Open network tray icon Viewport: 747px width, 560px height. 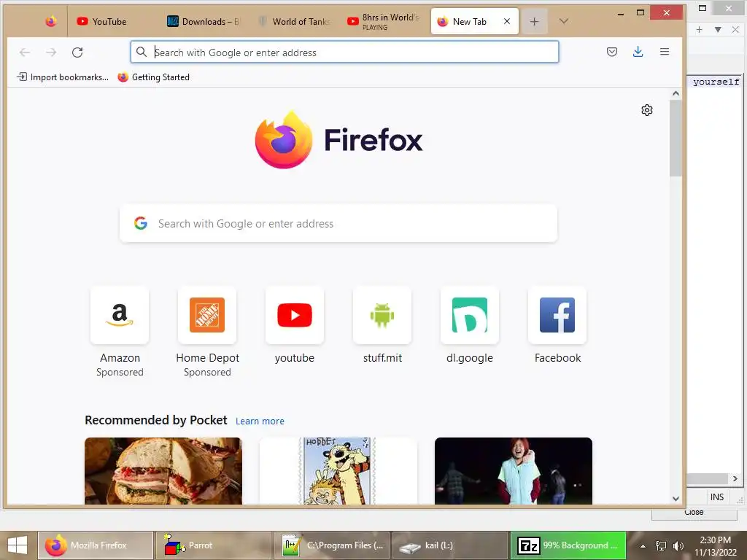tap(661, 546)
